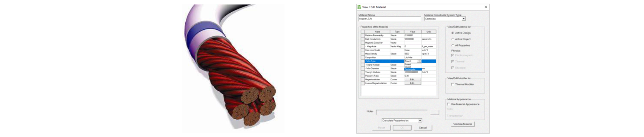The height and width of the screenshot is (137, 644).
Task: Choose Rectangular in the wire type list
Action: (x=413, y=69)
